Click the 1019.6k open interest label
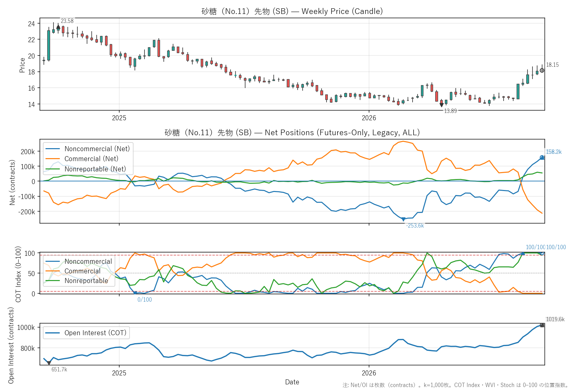 click(555, 319)
